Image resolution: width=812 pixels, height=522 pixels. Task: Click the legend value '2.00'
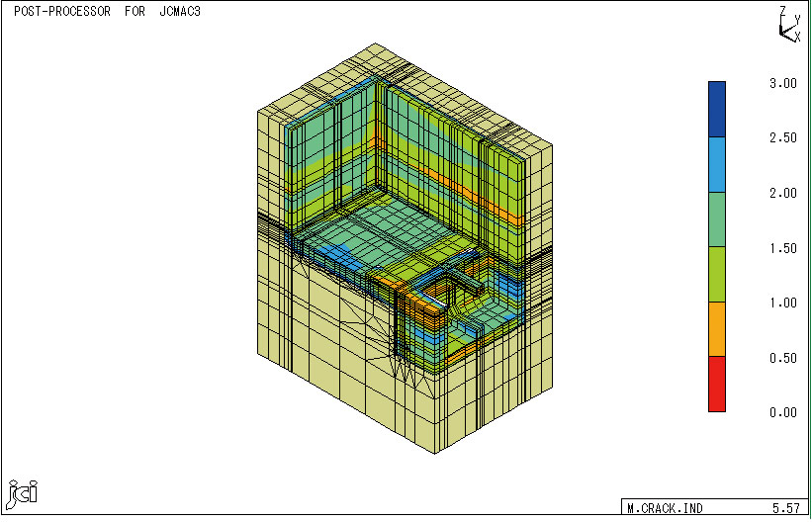(x=782, y=193)
